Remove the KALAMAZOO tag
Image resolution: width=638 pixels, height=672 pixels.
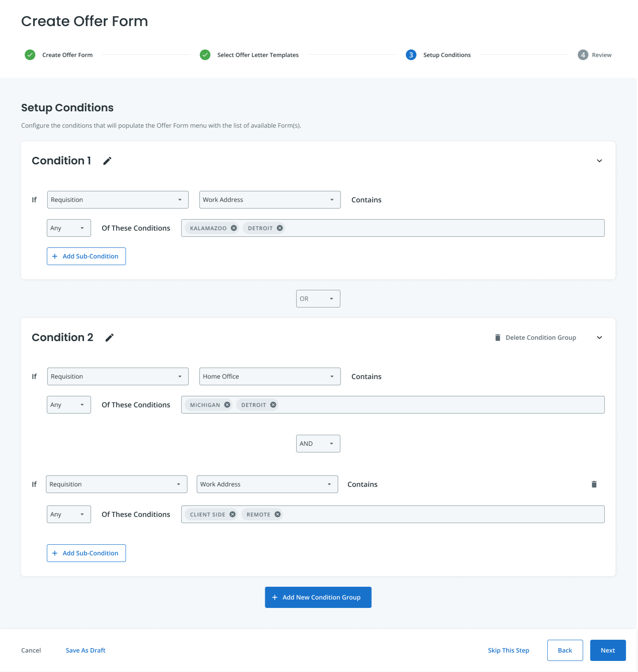234,228
